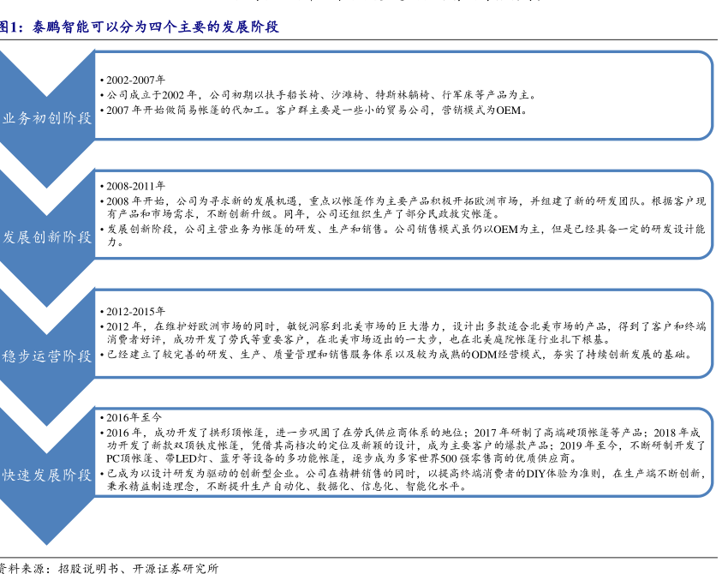The width and height of the screenshot is (728, 574).
Task: Select the 稳步运营阶段 chevron arrow
Action: coord(47,356)
